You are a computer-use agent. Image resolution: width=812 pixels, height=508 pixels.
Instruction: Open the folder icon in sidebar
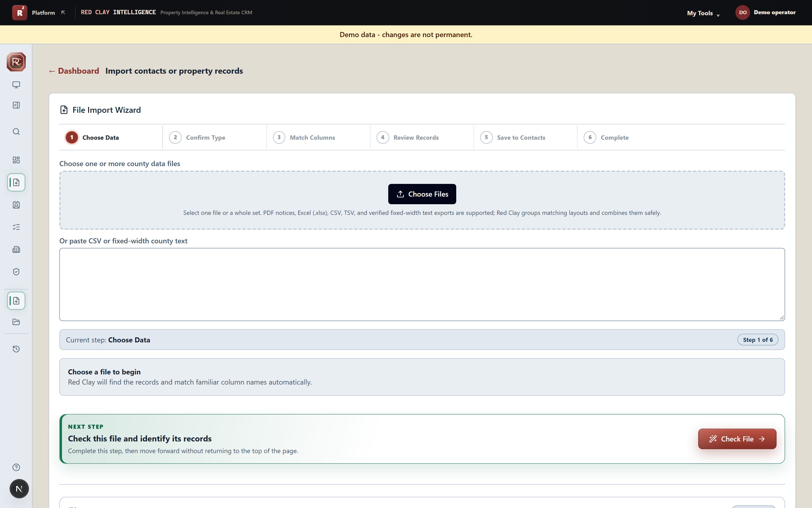[16, 322]
